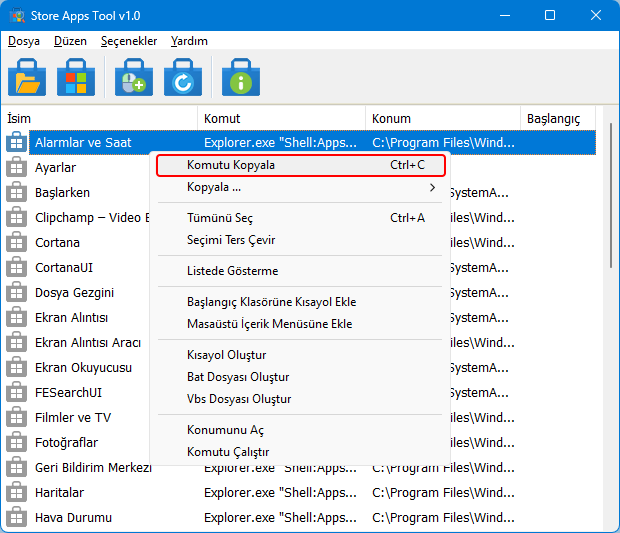620x533 pixels.
Task: Select Seçimi Ters Çevir option
Action: coord(301,240)
